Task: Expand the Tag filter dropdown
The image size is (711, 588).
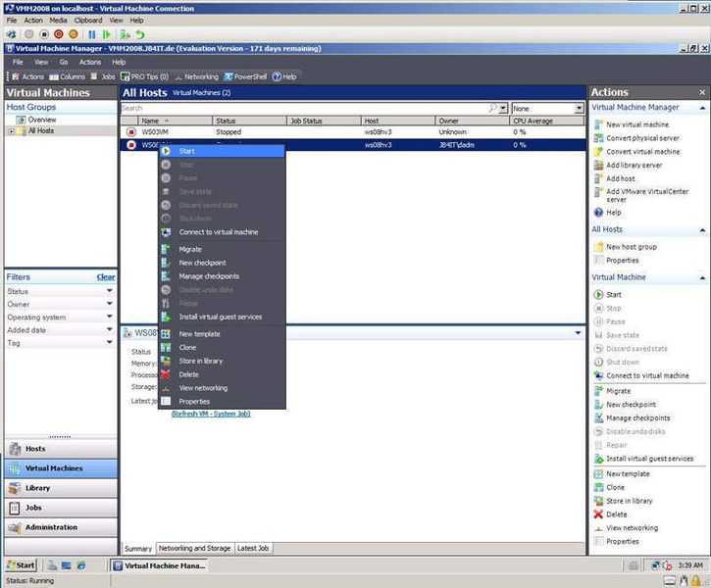Action: pyautogui.click(x=109, y=342)
